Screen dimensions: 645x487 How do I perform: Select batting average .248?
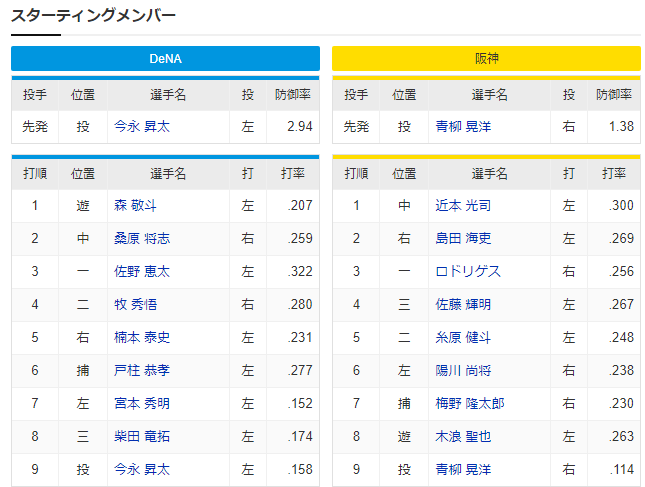pyautogui.click(x=621, y=337)
